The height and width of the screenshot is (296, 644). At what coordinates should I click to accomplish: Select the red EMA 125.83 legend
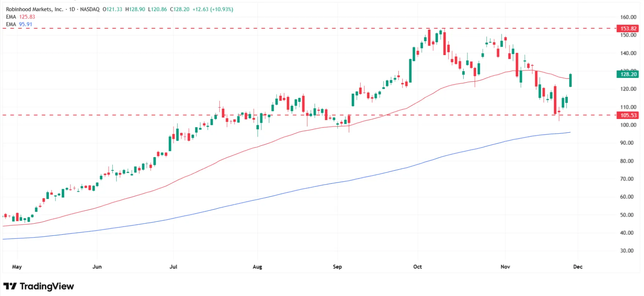pos(21,17)
